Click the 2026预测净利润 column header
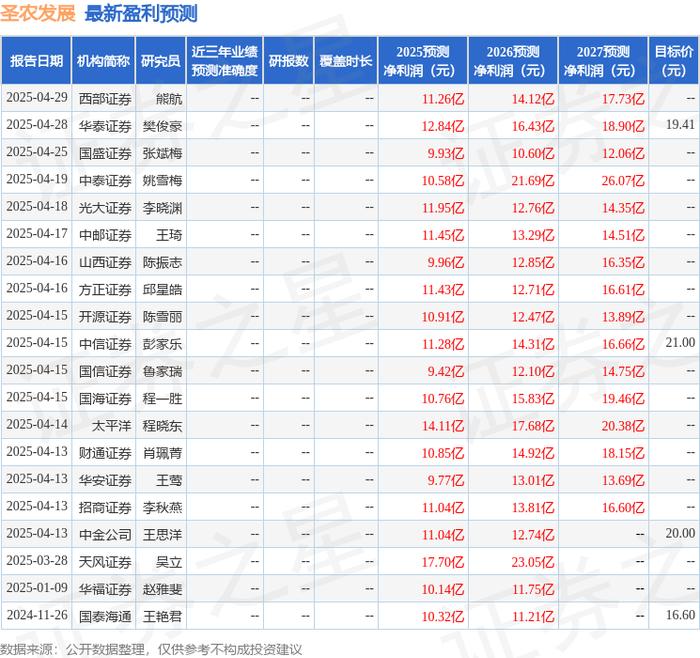Viewport: 700px width, 658px height. click(513, 61)
